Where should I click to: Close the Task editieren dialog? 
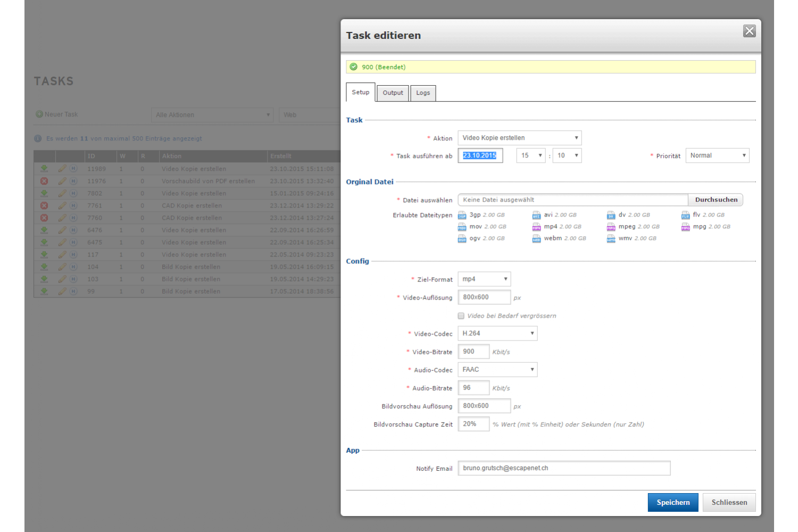tap(749, 31)
